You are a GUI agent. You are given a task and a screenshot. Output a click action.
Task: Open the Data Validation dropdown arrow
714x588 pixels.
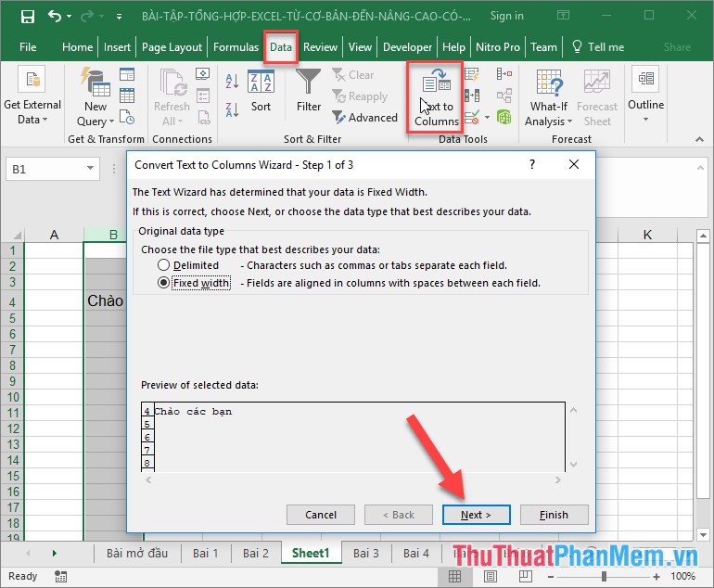click(487, 117)
